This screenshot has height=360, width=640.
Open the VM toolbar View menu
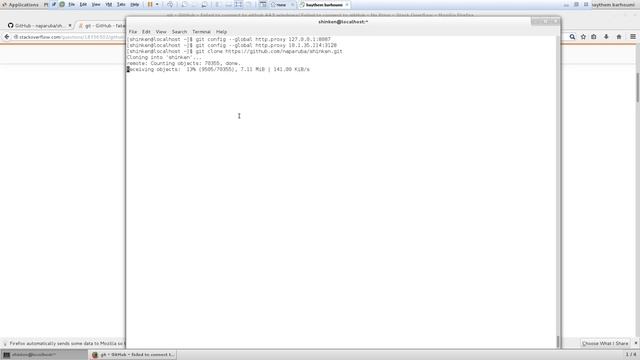(96, 4)
